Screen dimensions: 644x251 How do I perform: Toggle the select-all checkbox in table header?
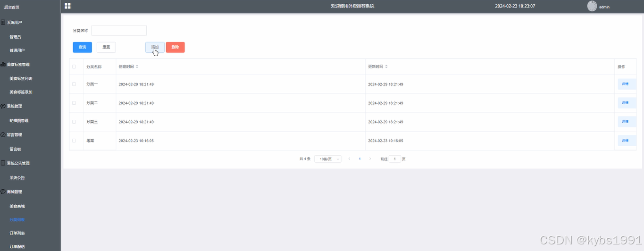coord(74,67)
